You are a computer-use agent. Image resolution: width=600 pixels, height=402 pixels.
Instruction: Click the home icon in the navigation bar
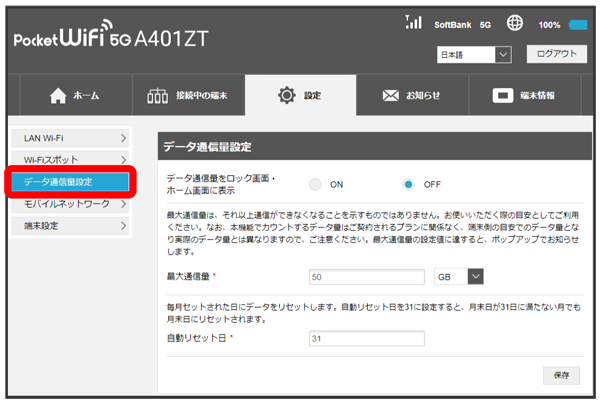tap(57, 95)
